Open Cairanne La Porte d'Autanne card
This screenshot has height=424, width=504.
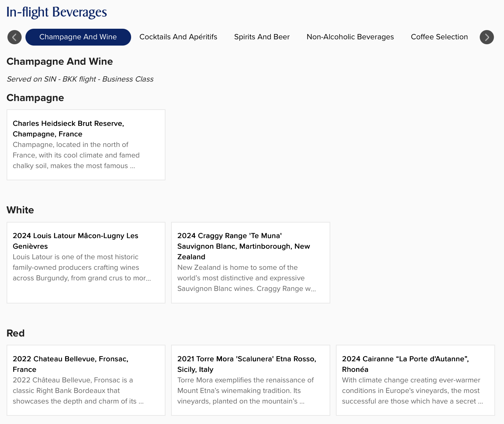pyautogui.click(x=415, y=380)
